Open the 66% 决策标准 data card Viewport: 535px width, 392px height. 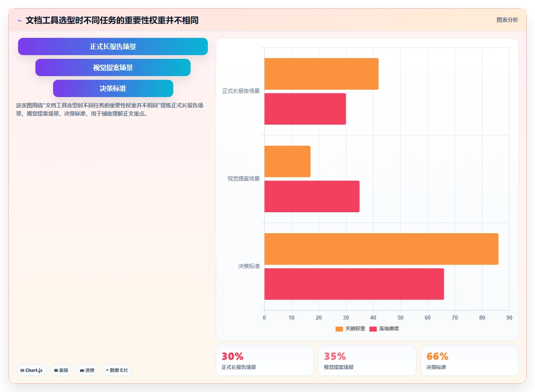point(470,360)
